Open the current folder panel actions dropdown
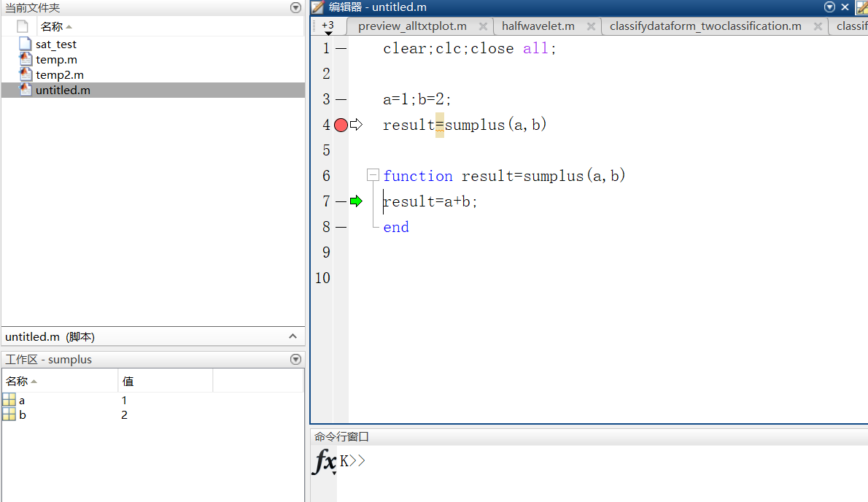Viewport: 868px width, 502px height. (x=295, y=8)
